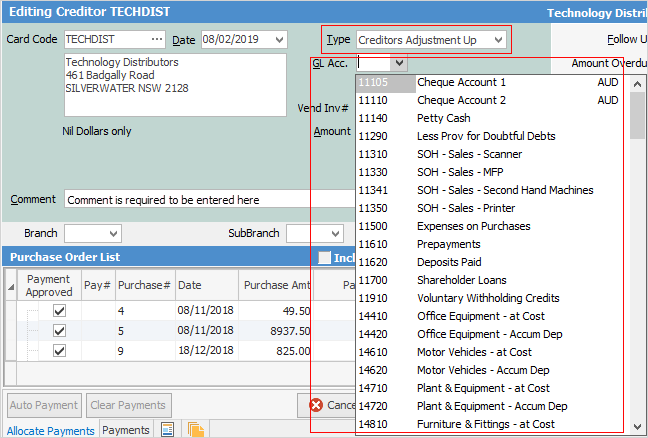
Task: Open the SubBranch dropdown
Action: pos(334,234)
